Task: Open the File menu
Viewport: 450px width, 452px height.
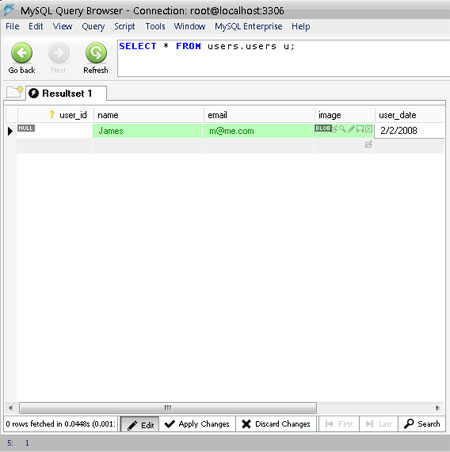Action: (x=12, y=26)
